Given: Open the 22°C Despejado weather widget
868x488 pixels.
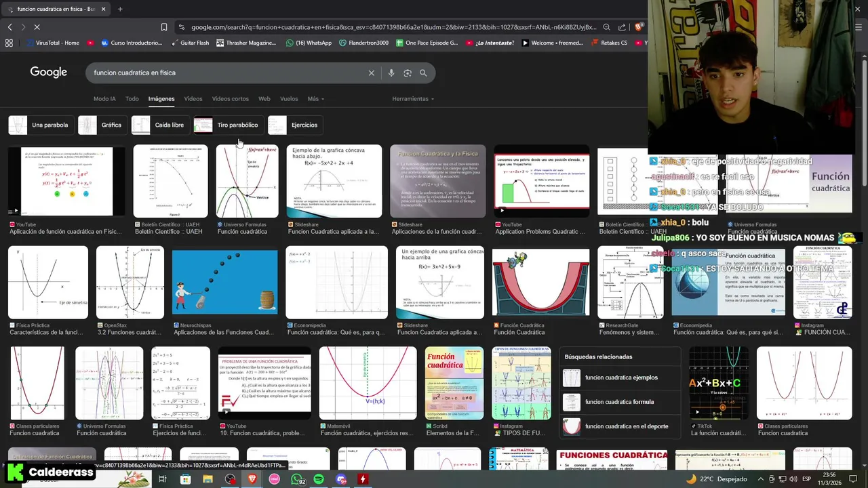Looking at the screenshot, I should [x=715, y=479].
